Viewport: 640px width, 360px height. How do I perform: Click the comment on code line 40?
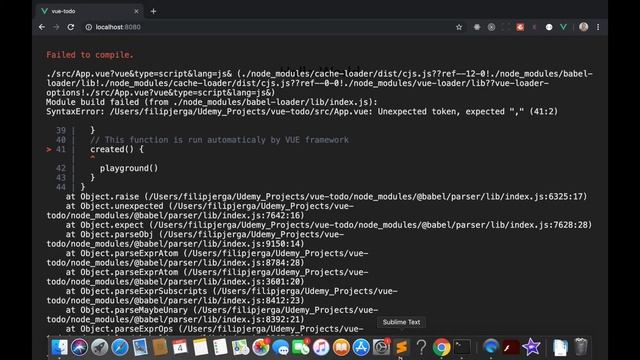click(x=220, y=140)
